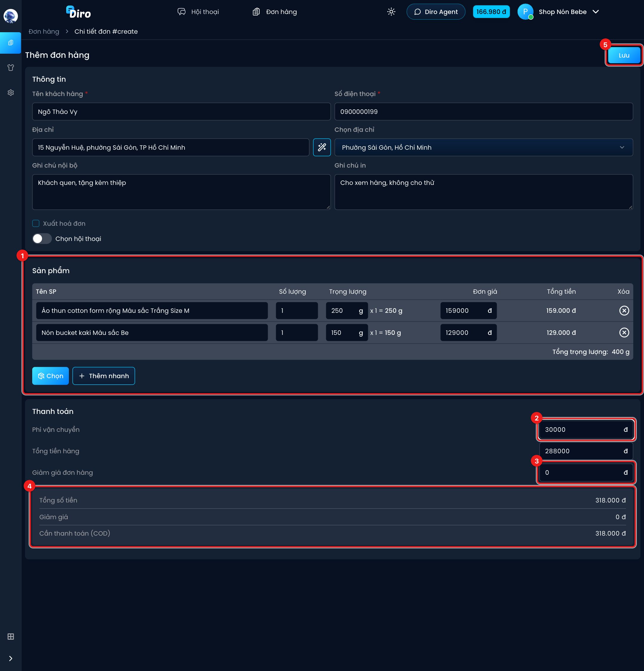Check the Xuất hoá đơn checkbox

[x=35, y=223]
